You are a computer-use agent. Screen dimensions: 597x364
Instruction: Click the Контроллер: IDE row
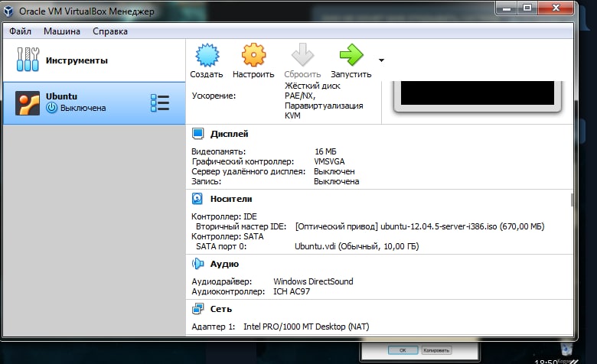click(224, 217)
